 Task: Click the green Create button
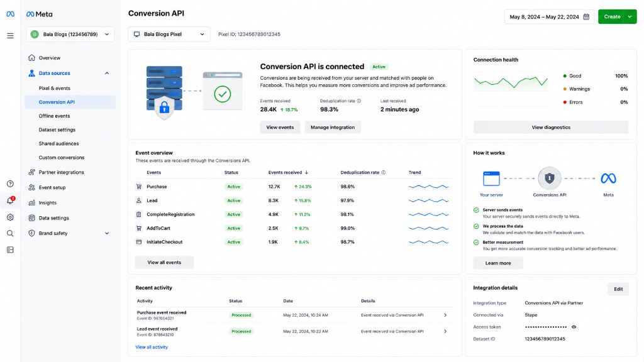click(x=612, y=17)
